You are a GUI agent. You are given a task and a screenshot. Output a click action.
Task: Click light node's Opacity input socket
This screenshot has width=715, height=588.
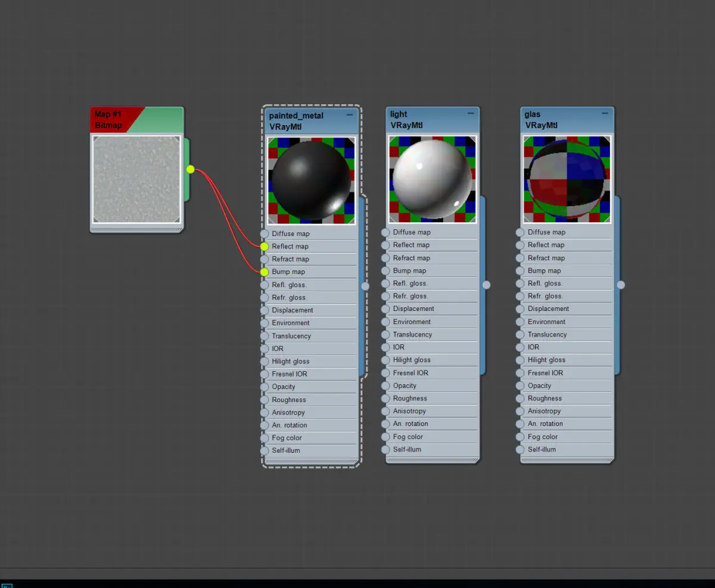tap(386, 385)
